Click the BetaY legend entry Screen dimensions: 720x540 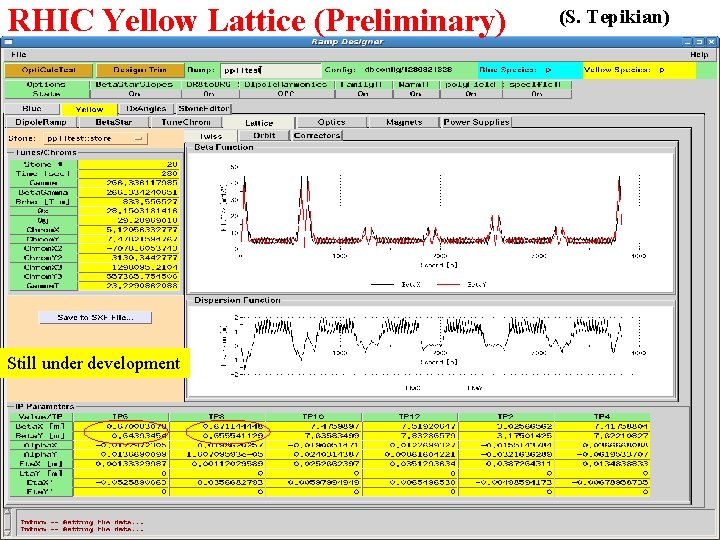tap(461, 285)
